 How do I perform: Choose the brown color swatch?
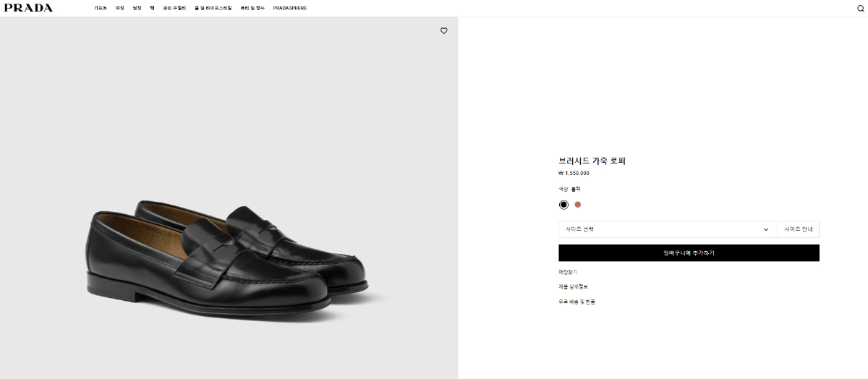[x=578, y=205]
